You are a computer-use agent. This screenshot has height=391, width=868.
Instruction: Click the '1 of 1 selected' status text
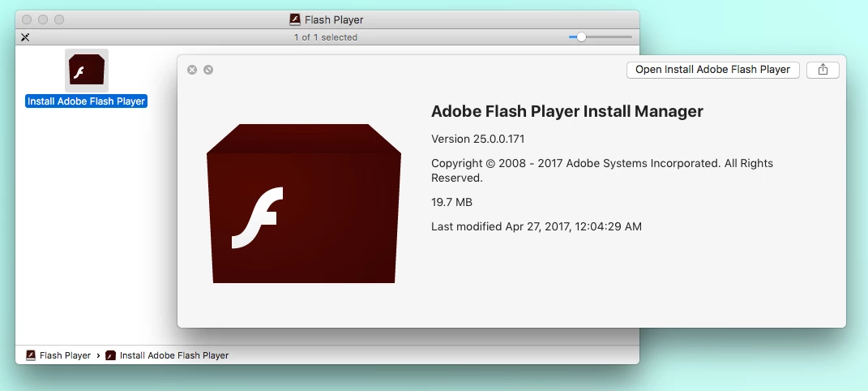coord(326,37)
